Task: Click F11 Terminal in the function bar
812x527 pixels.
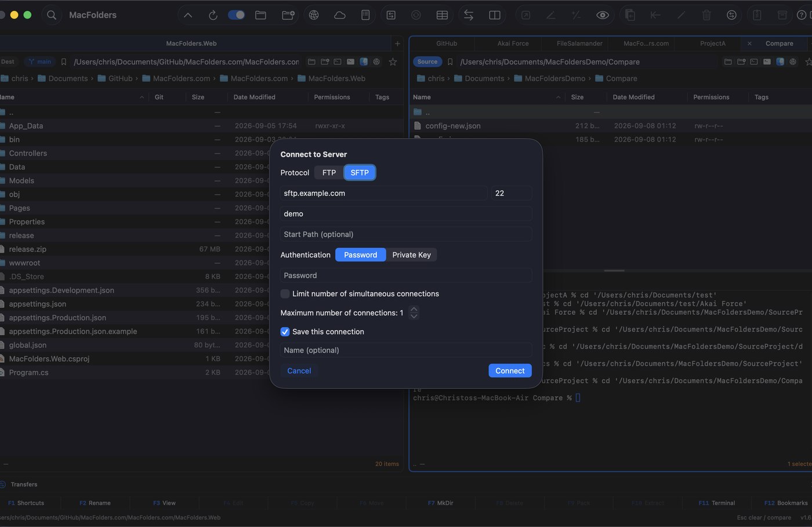Action: pyautogui.click(x=716, y=503)
